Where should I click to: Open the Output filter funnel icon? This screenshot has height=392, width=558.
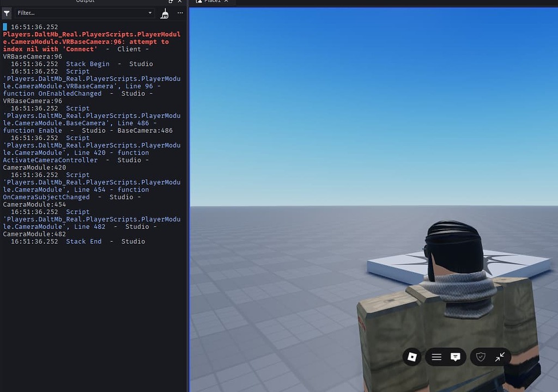[7, 13]
